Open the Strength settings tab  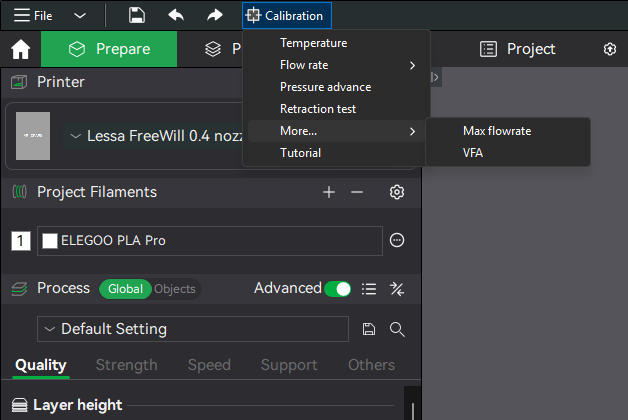point(126,365)
